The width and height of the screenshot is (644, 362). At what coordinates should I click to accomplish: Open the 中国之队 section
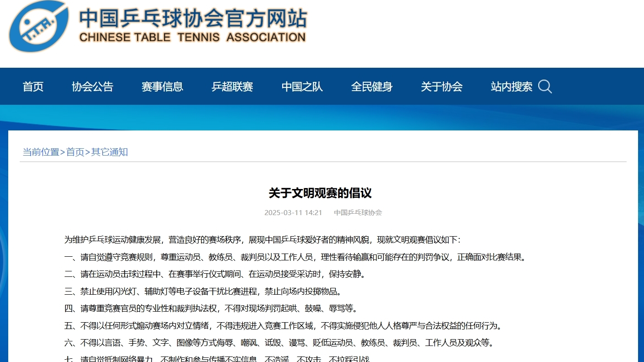coord(302,86)
